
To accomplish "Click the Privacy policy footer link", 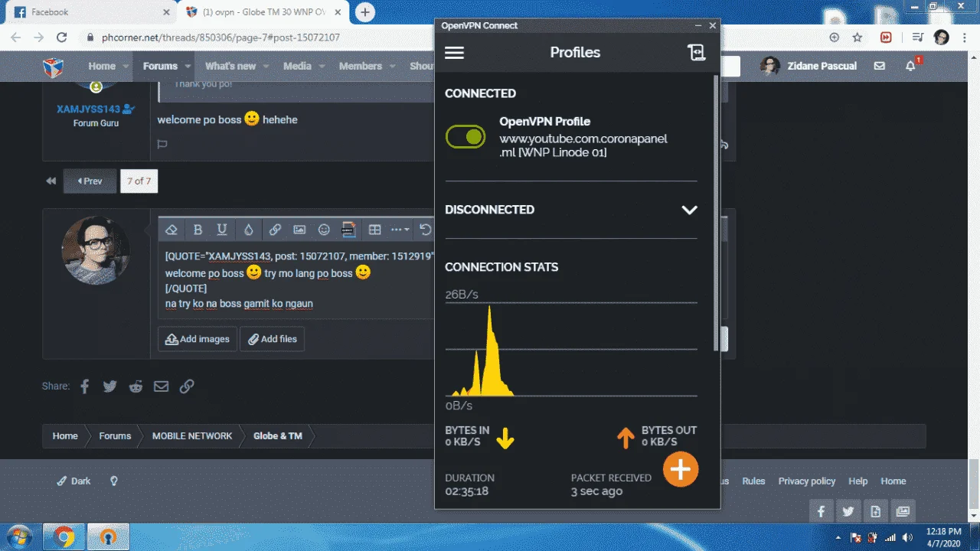I will pyautogui.click(x=807, y=481).
